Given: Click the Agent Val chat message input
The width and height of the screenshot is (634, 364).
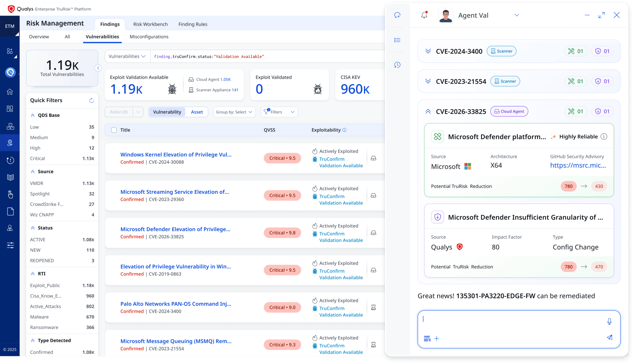Looking at the screenshot, I should [x=519, y=329].
